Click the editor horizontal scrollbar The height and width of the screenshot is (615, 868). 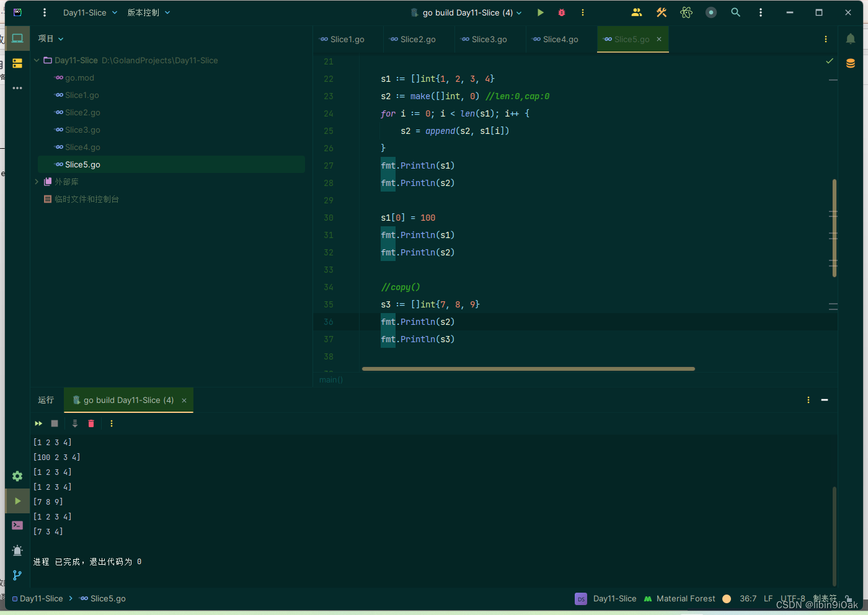[528, 369]
